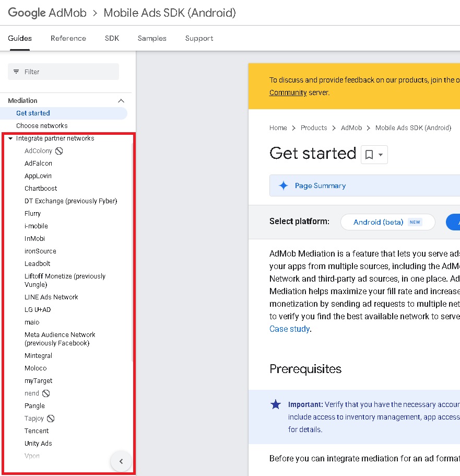The width and height of the screenshot is (460, 476).
Task: Click the bookmark icon beside Get started
Action: 369,155
